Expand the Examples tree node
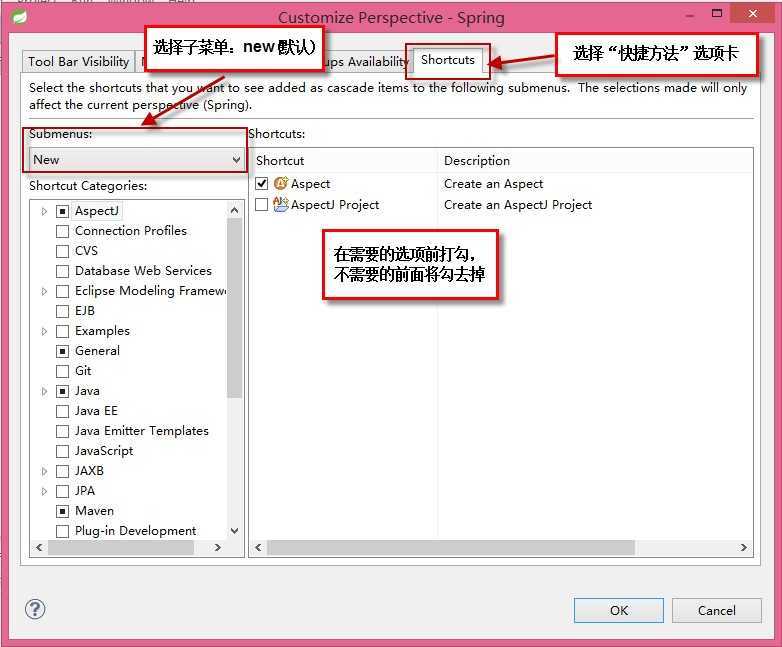The height and width of the screenshot is (647, 782). tap(44, 331)
